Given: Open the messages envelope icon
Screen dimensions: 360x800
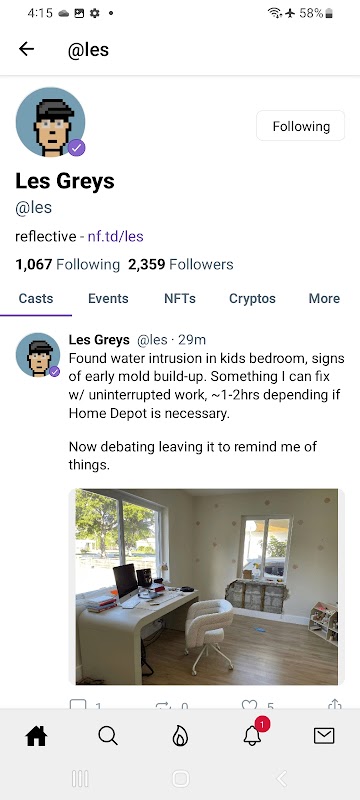Looking at the screenshot, I should [324, 736].
